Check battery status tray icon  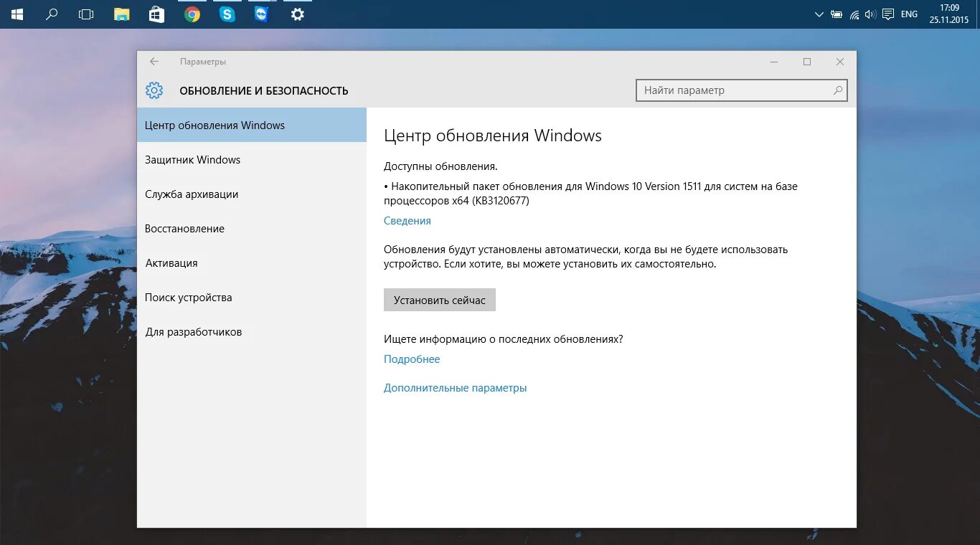tap(837, 14)
